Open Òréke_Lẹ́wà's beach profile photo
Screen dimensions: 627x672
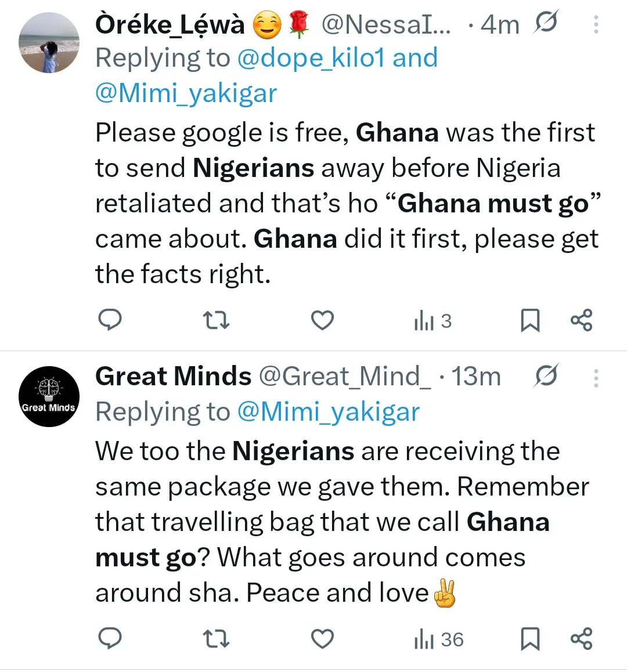click(x=49, y=43)
